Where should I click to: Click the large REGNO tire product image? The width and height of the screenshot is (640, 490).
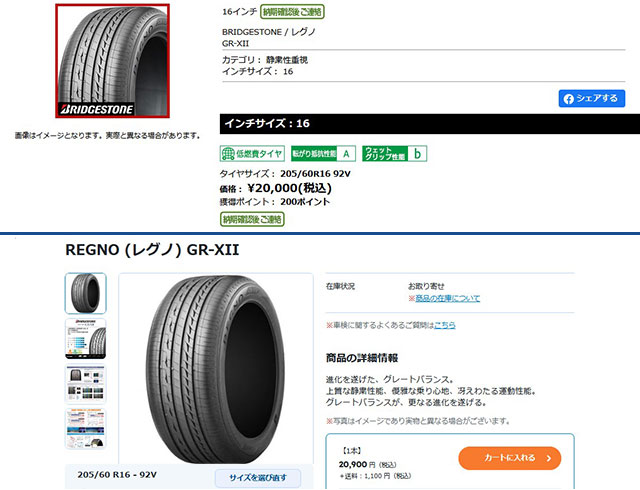point(216,368)
